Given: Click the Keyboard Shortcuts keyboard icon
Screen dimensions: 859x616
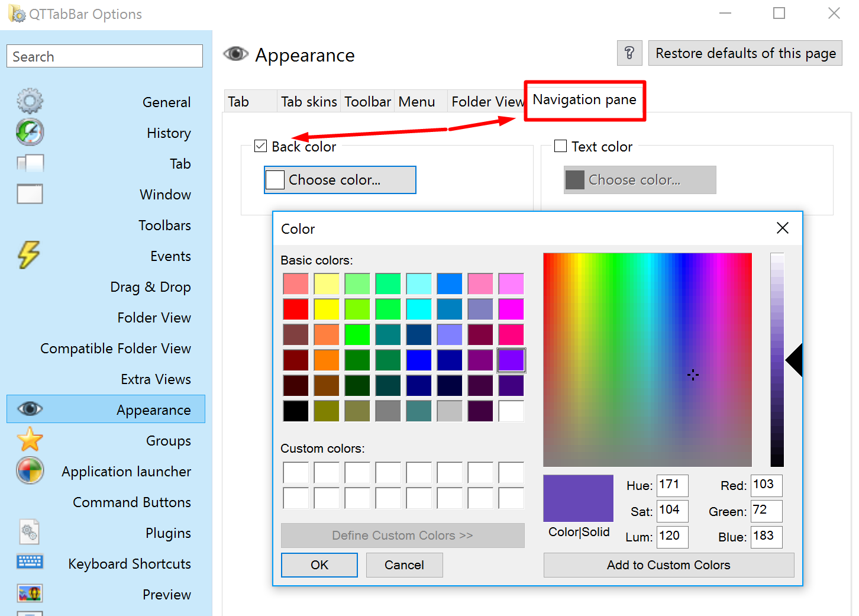Looking at the screenshot, I should (30, 561).
